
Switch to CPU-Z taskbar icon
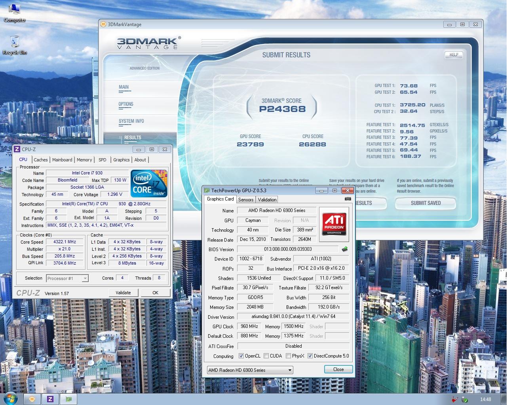click(x=50, y=399)
